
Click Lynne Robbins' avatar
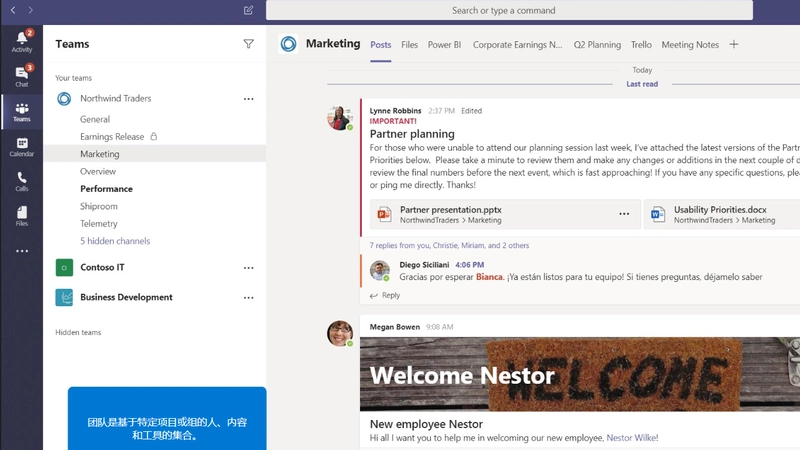340,118
